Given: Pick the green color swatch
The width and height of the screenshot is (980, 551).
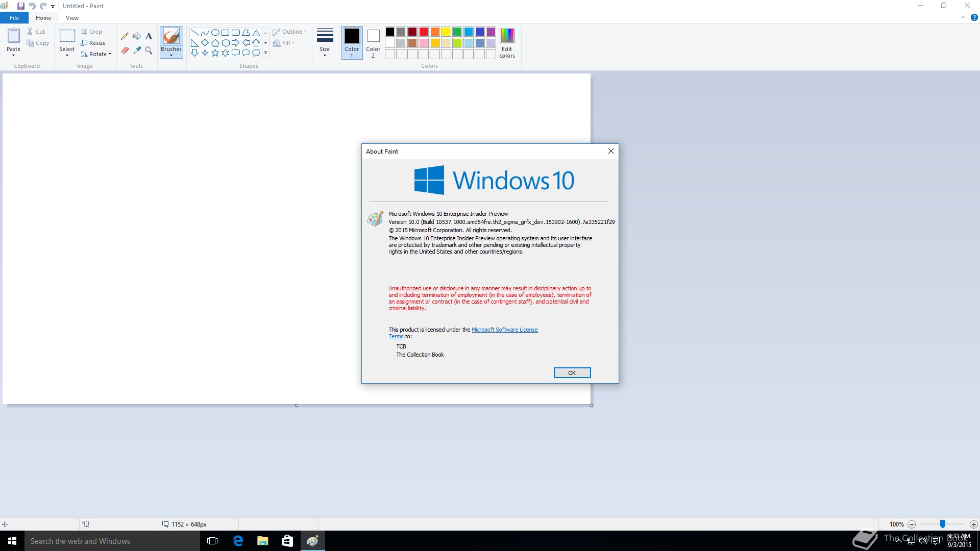Looking at the screenshot, I should point(457,32).
